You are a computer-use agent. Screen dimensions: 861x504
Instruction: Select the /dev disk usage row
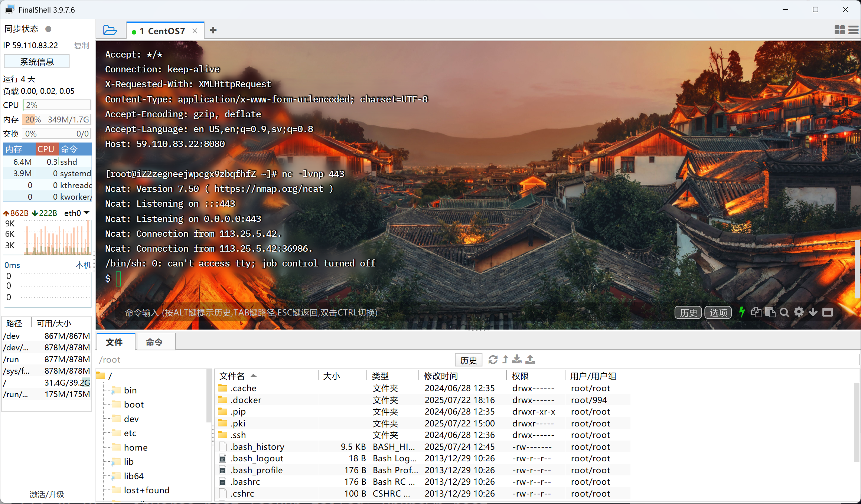pyautogui.click(x=47, y=336)
